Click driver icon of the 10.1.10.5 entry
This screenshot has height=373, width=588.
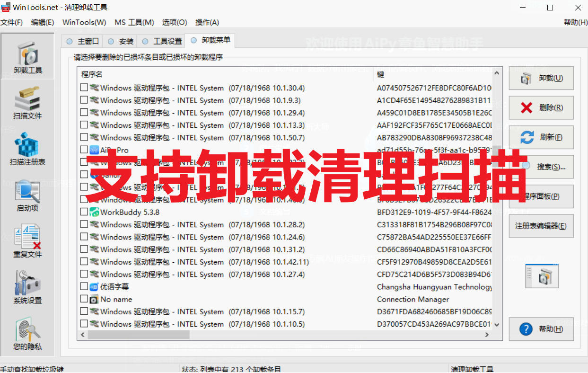tap(94, 324)
